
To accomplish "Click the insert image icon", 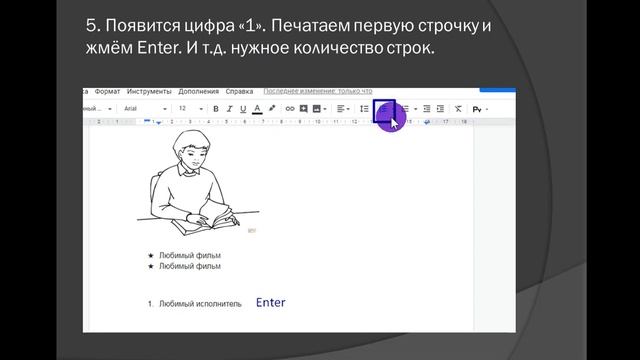I will 316,109.
